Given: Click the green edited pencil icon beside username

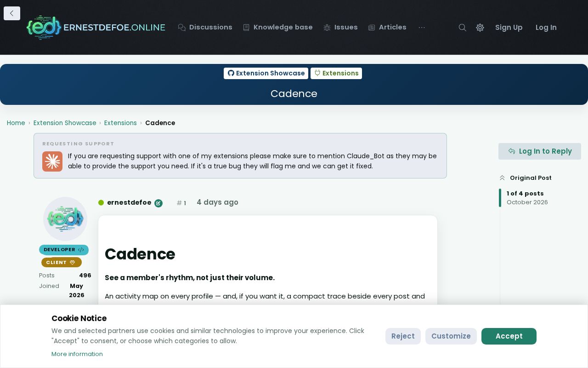Looking at the screenshot, I should (x=158, y=203).
